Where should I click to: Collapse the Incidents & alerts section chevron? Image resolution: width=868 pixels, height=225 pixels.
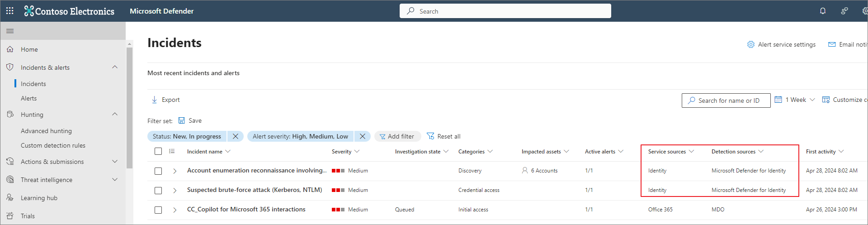[115, 67]
